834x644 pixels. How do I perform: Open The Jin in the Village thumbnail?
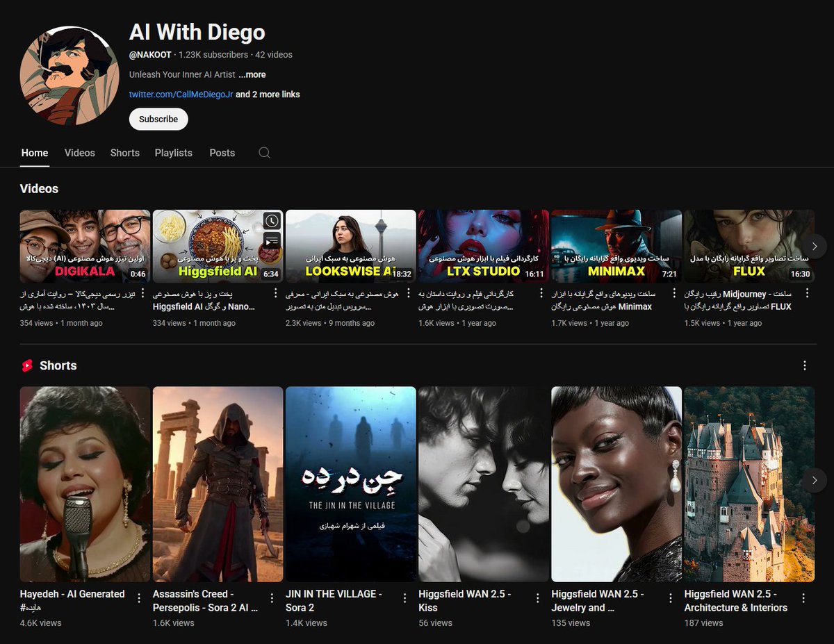(351, 484)
